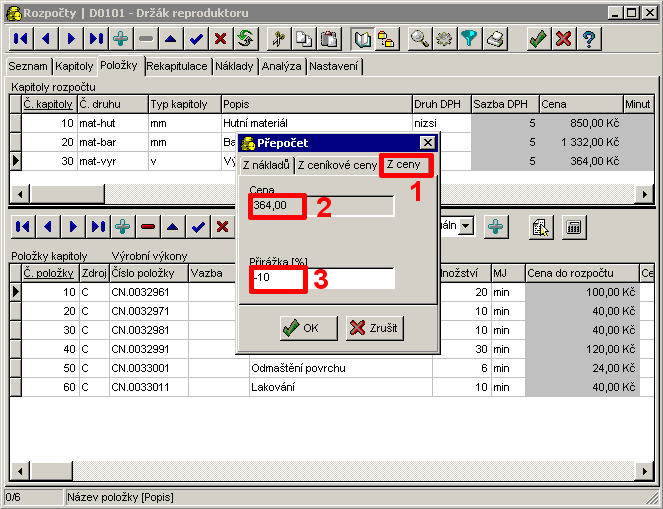Select the Lakování row in items table

click(340, 387)
